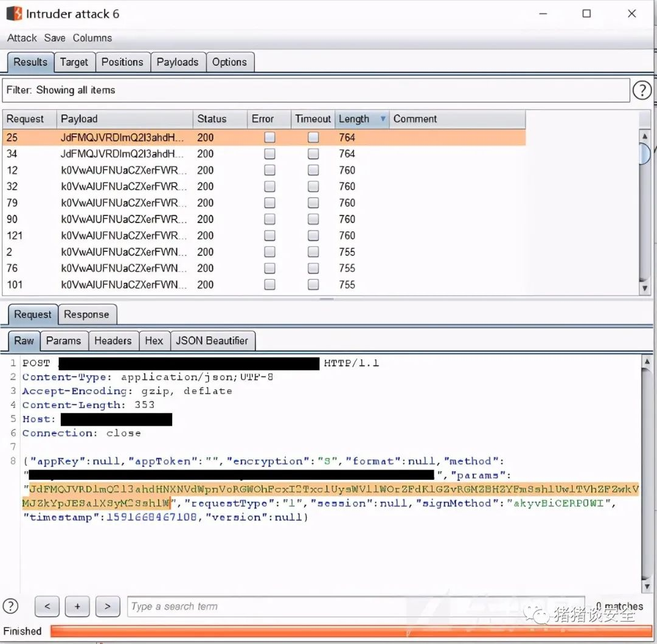Open the Save menu
The width and height of the screenshot is (657, 644).
(x=55, y=38)
